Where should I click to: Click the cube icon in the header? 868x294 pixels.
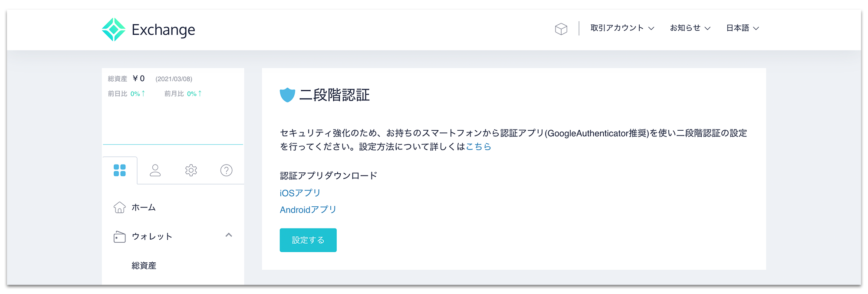(x=561, y=29)
